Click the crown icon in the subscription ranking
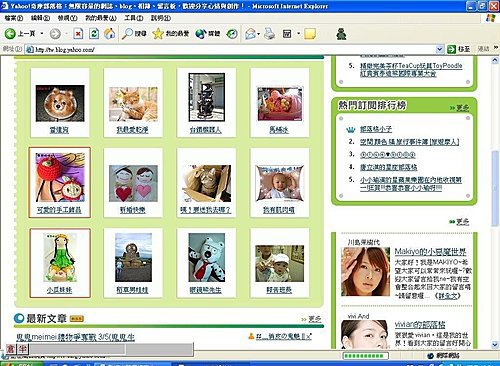Image resolution: width=500 pixels, height=366 pixels. [x=351, y=129]
